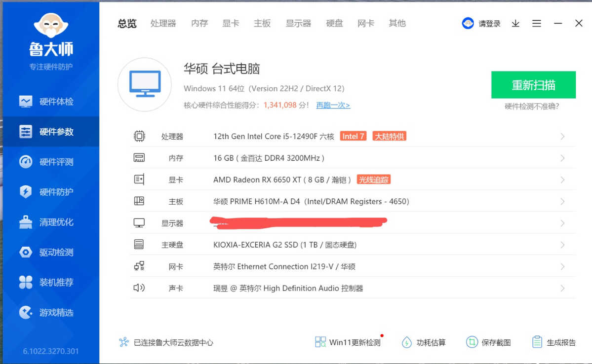592x364 pixels.
Task: Go to 硬件评测 benchmark section
Action: coord(51,162)
